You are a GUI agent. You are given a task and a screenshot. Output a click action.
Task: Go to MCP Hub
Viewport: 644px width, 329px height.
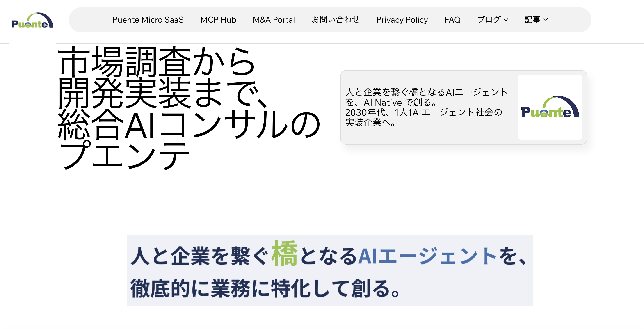tap(218, 20)
